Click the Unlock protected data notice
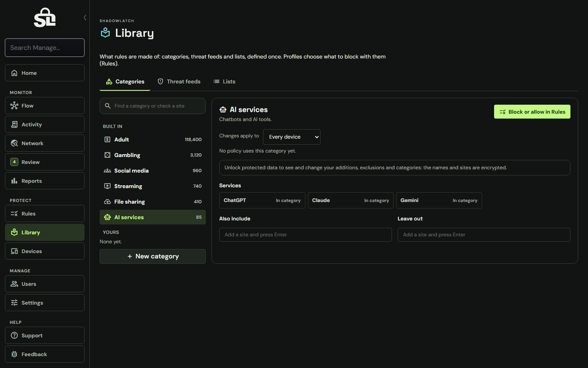The image size is (588, 368). pos(395,168)
